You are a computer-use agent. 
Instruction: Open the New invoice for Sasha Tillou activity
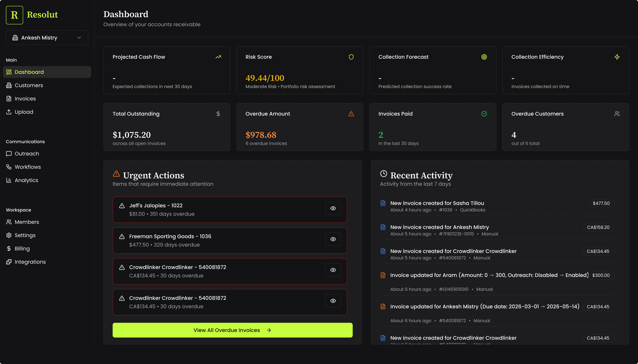coord(437,203)
